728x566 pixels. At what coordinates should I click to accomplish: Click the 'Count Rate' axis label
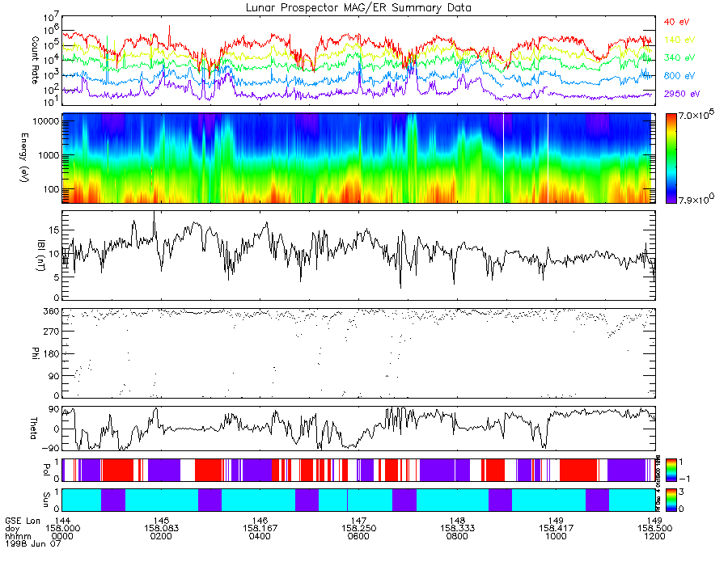(x=34, y=60)
